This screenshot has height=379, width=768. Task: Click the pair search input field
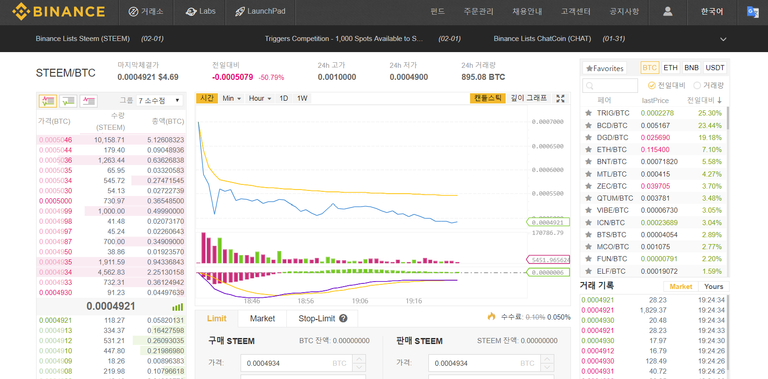[610, 85]
